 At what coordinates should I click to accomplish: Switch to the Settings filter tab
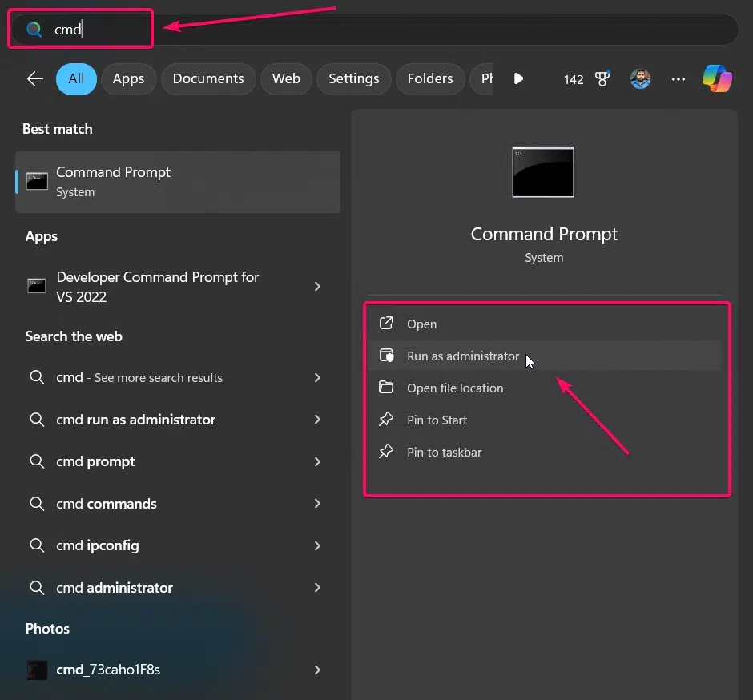354,78
